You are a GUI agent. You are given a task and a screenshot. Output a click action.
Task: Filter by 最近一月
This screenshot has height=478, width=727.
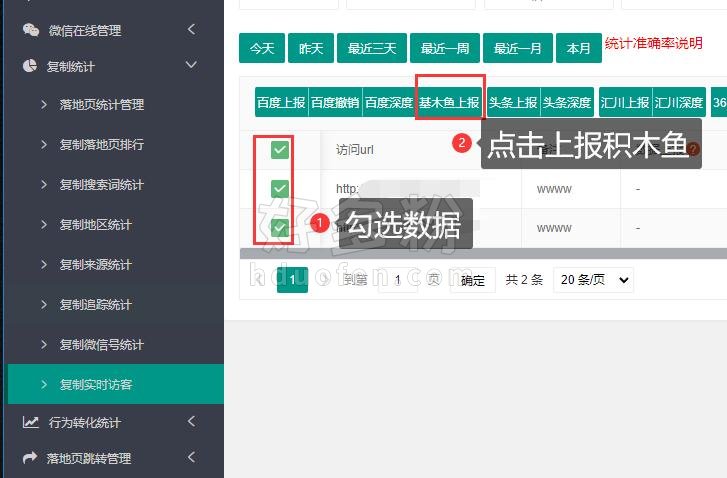pos(517,48)
